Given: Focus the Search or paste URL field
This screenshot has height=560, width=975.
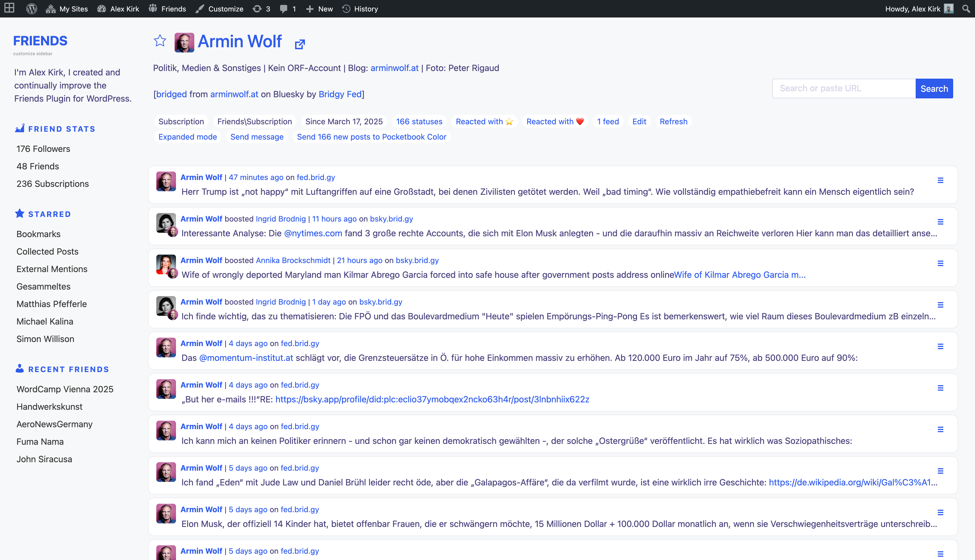Looking at the screenshot, I should click(x=844, y=89).
